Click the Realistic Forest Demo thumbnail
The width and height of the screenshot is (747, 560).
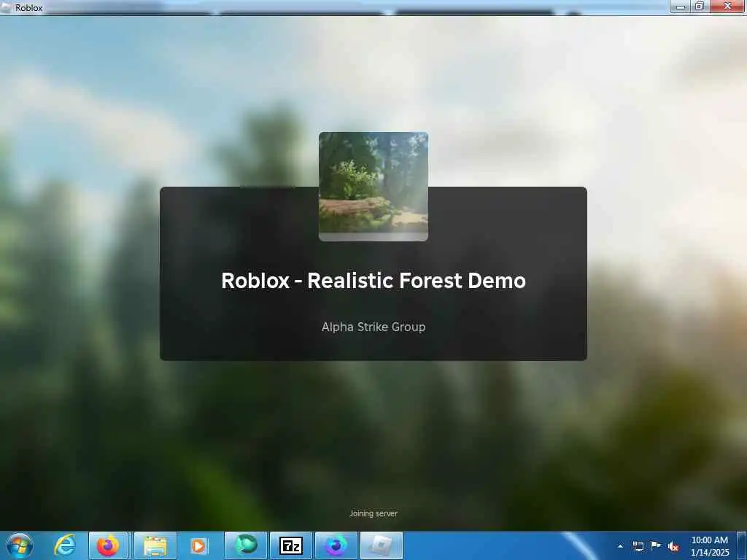(x=373, y=187)
